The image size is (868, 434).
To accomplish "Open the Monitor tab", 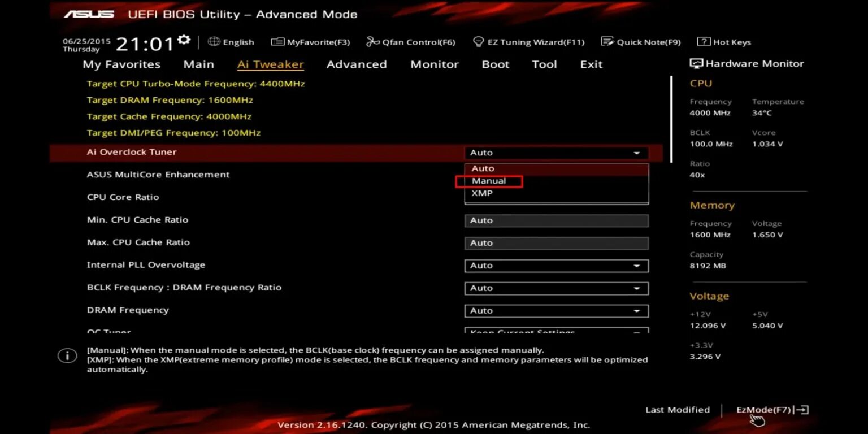I will click(435, 64).
